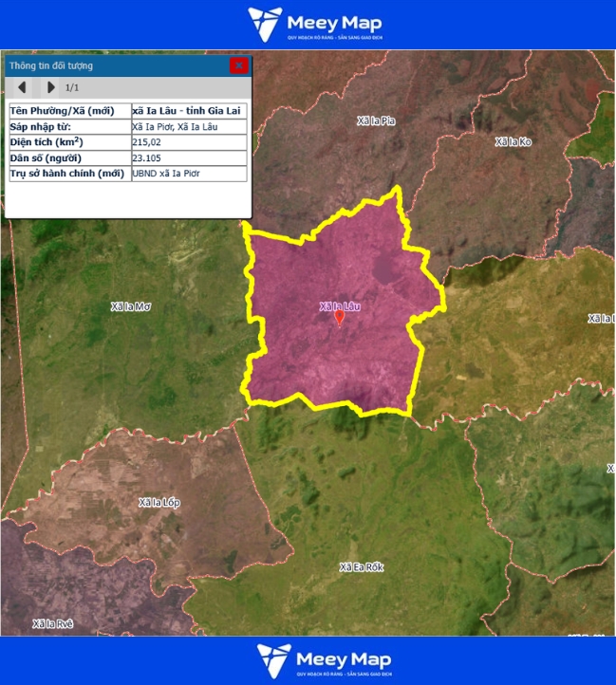Image resolution: width=616 pixels, height=685 pixels.
Task: Click the Meey Map logo in top banner
Action: [314, 24]
